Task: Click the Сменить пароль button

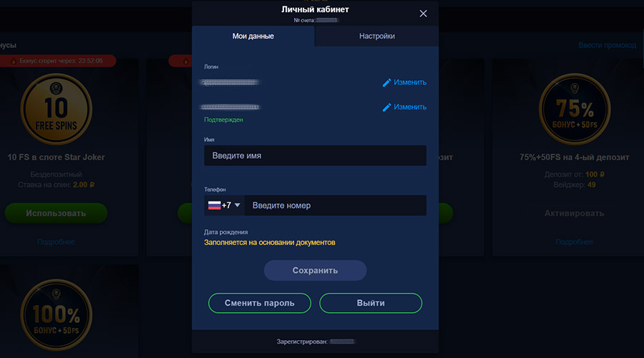Action: coord(260,303)
